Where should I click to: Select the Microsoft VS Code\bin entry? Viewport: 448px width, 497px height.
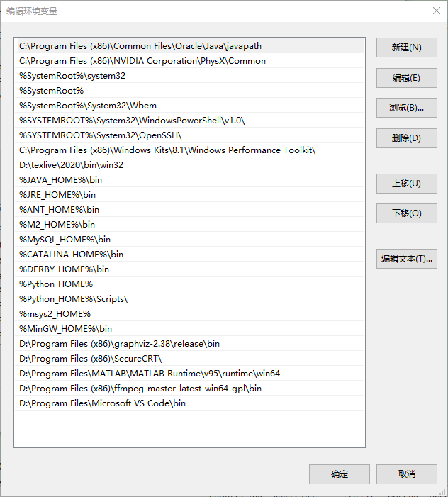[189, 403]
